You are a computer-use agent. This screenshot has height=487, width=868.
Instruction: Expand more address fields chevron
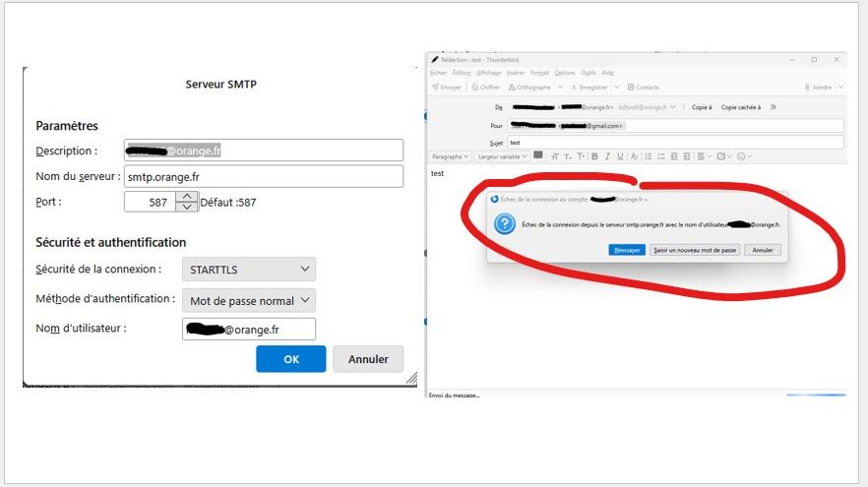[x=774, y=107]
